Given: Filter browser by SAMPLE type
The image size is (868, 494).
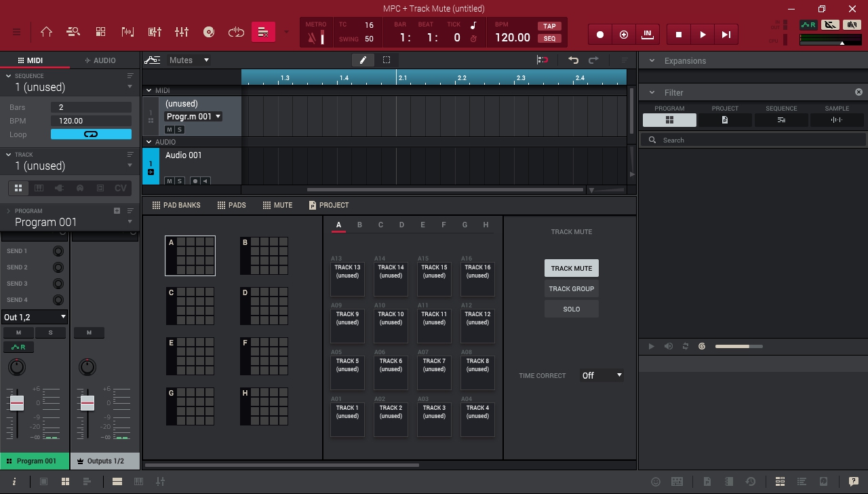Looking at the screenshot, I should tap(837, 120).
